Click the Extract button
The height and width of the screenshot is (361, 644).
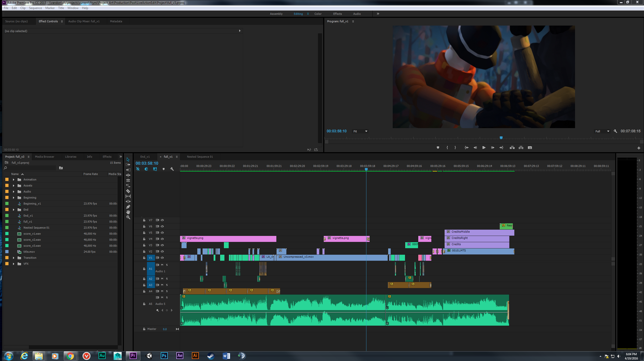[521, 148]
